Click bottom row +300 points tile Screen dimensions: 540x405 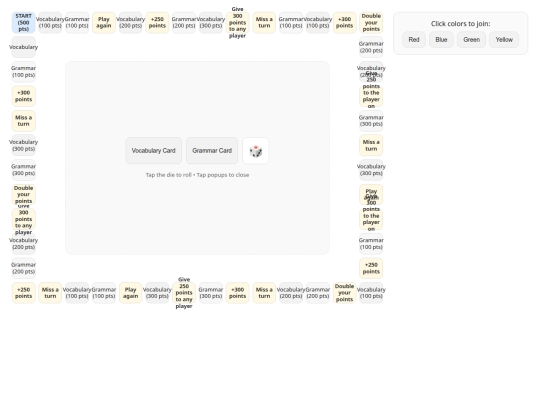(238, 293)
